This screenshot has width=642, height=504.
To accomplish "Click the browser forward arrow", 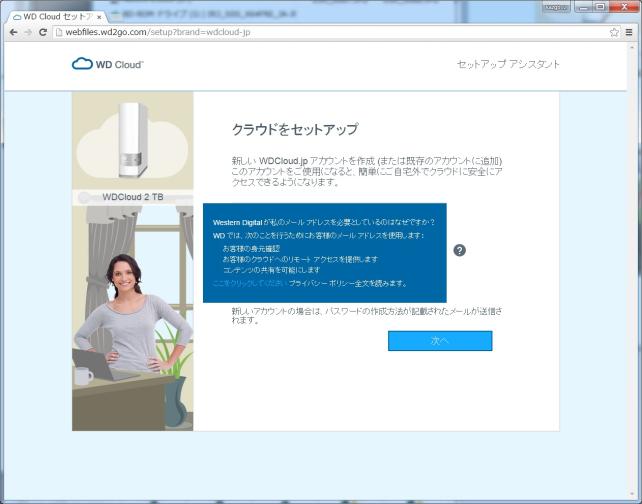I will tap(28, 32).
